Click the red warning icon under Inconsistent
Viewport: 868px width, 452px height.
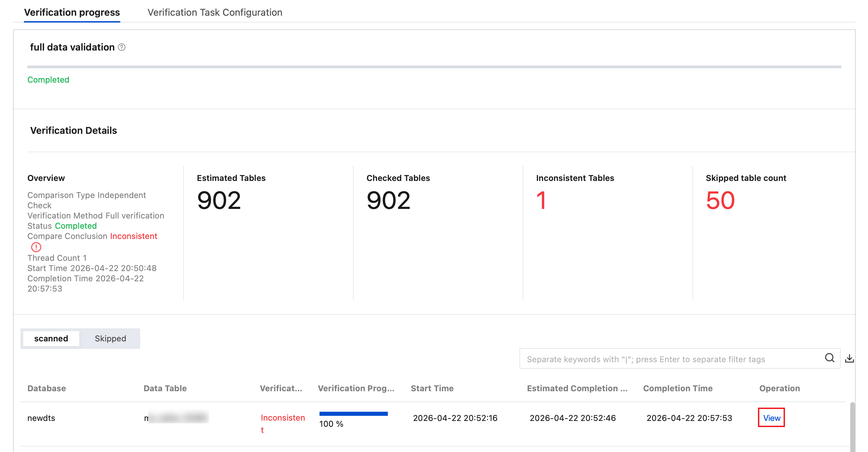[36, 247]
